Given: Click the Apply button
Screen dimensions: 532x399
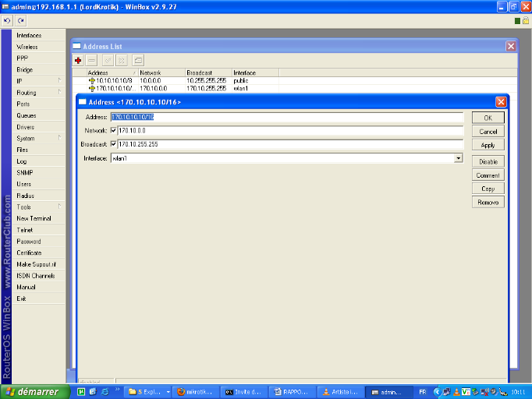Looking at the screenshot, I should click(x=488, y=145).
